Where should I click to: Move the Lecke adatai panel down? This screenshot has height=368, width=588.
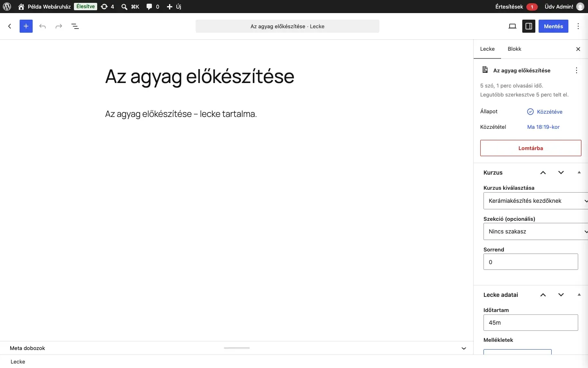click(x=561, y=295)
